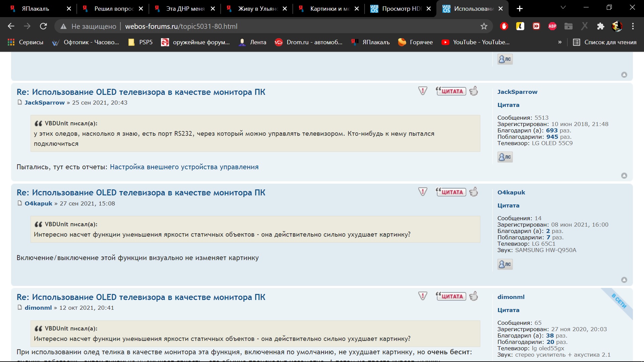Click the back-to-top arrow in O4kapuk's post
The height and width of the screenshot is (362, 644).
pyautogui.click(x=624, y=280)
